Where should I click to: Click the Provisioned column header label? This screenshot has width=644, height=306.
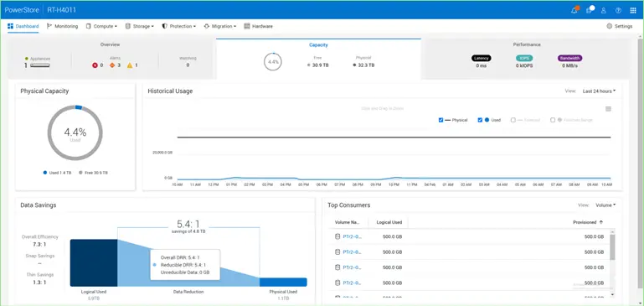coord(585,222)
